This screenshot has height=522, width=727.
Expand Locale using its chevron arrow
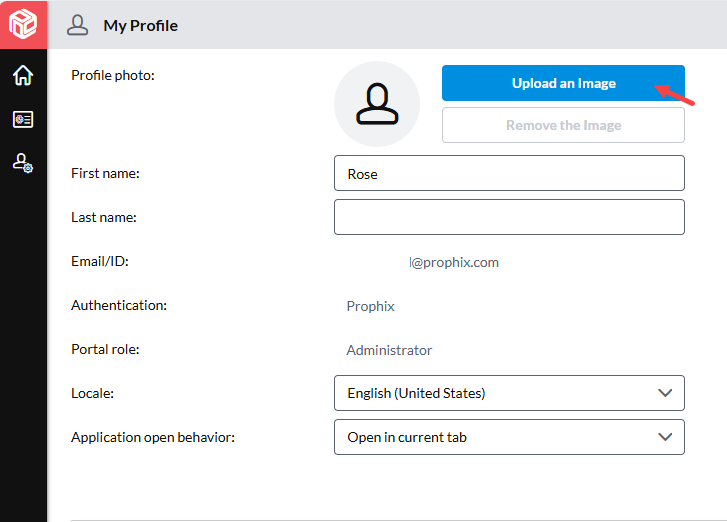(x=665, y=393)
